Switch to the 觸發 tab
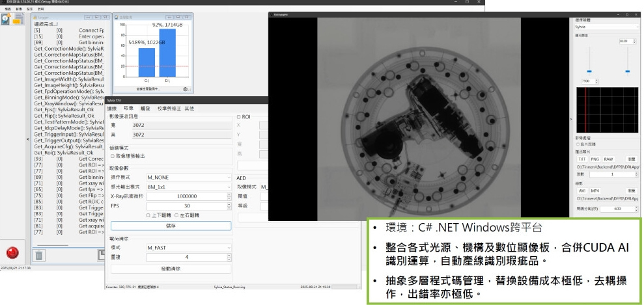Image resolution: width=644 pixels, height=305 pixels. pyautogui.click(x=145, y=108)
